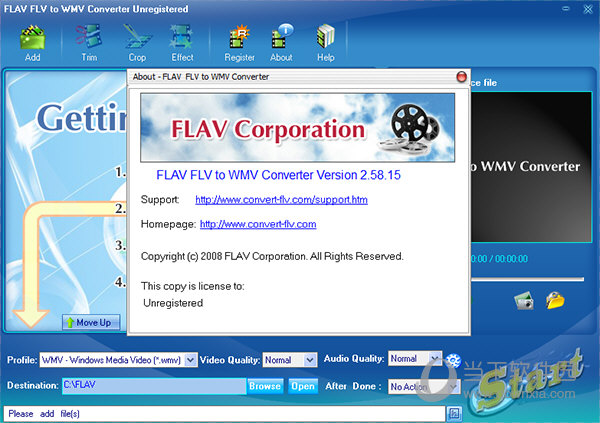Click the FLAV Corporation banner image

coord(297,127)
